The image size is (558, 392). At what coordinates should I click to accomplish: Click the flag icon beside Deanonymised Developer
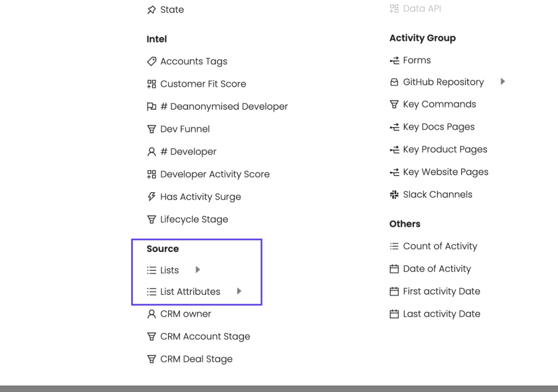tap(152, 107)
